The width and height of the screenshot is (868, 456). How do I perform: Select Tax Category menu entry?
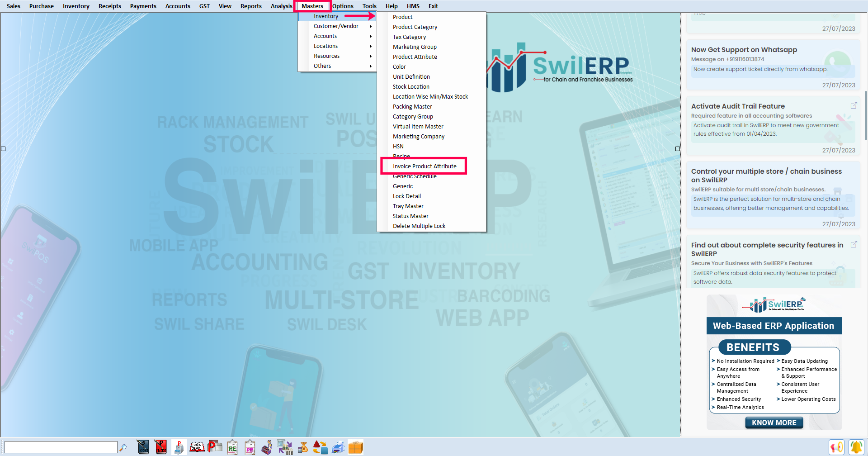click(432, 37)
